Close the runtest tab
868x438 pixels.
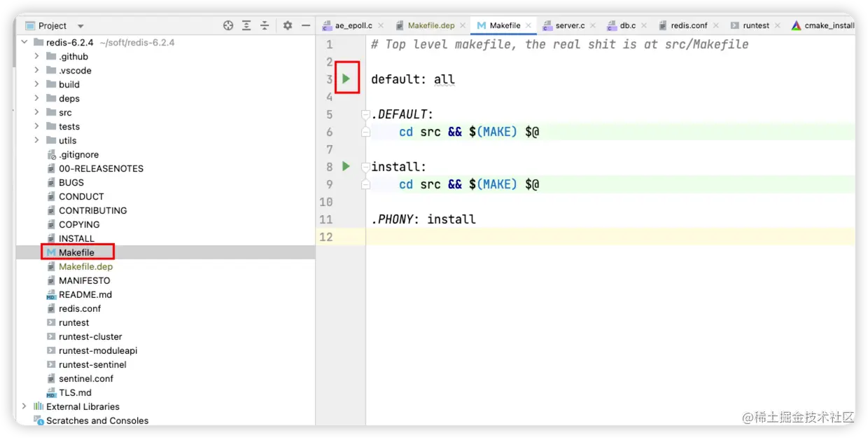click(777, 26)
